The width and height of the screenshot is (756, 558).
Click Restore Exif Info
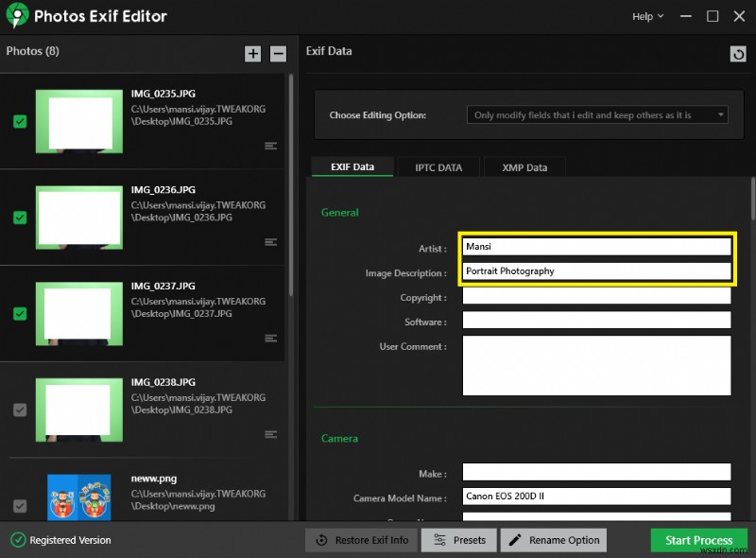(360, 540)
